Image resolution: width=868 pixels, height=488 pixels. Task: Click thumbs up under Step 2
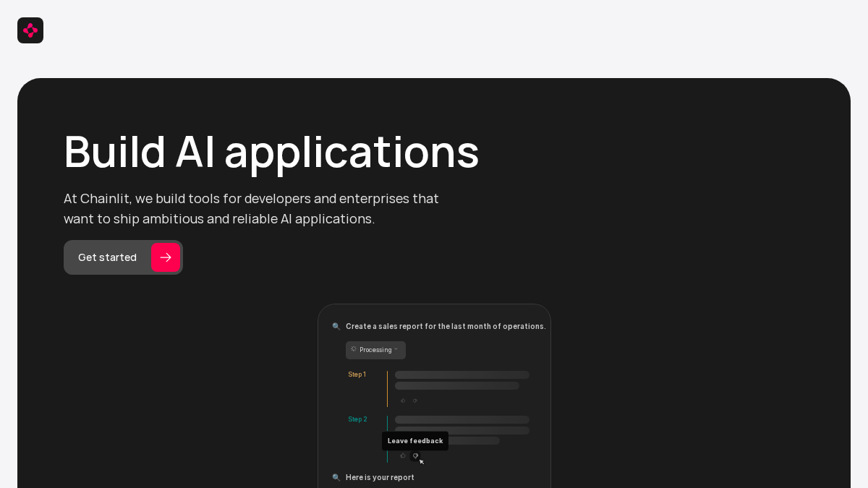pos(403,455)
